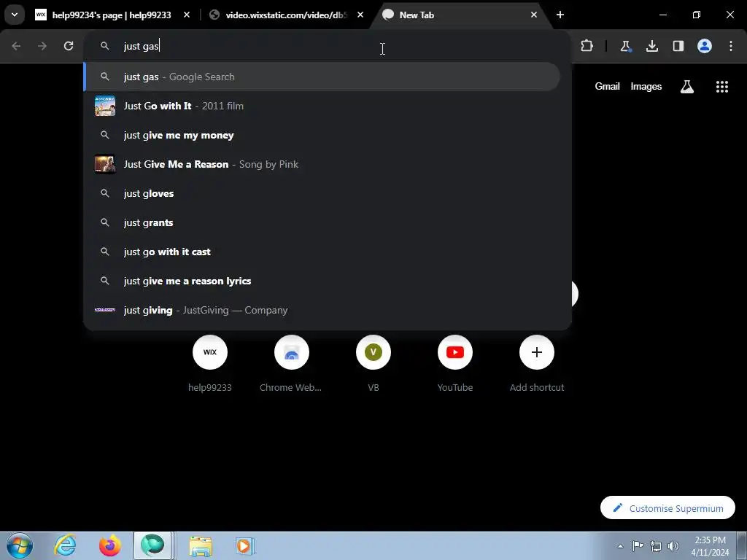Screen dimensions: 747x560
Task: Launch Firefox from the taskbar
Action: point(109,545)
